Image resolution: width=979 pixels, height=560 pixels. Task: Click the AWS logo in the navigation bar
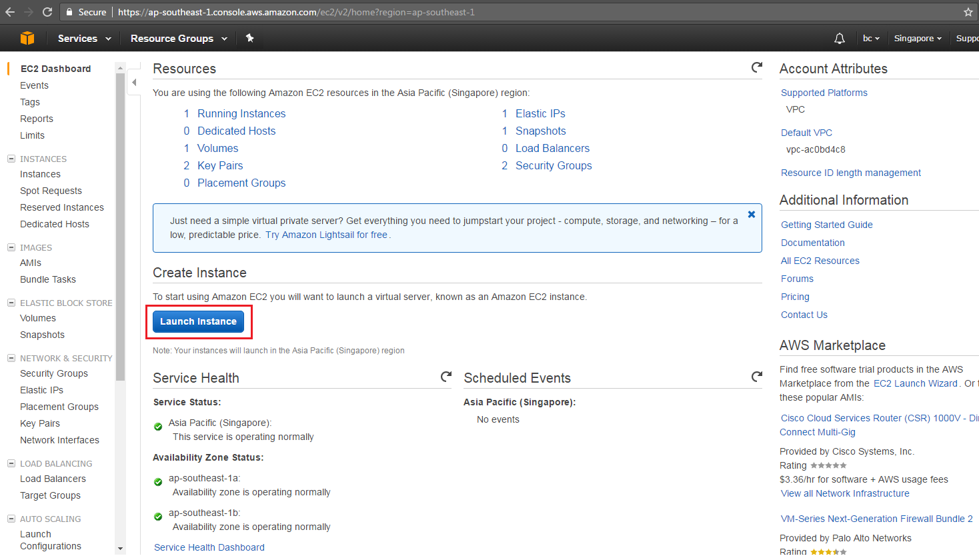[x=27, y=38]
